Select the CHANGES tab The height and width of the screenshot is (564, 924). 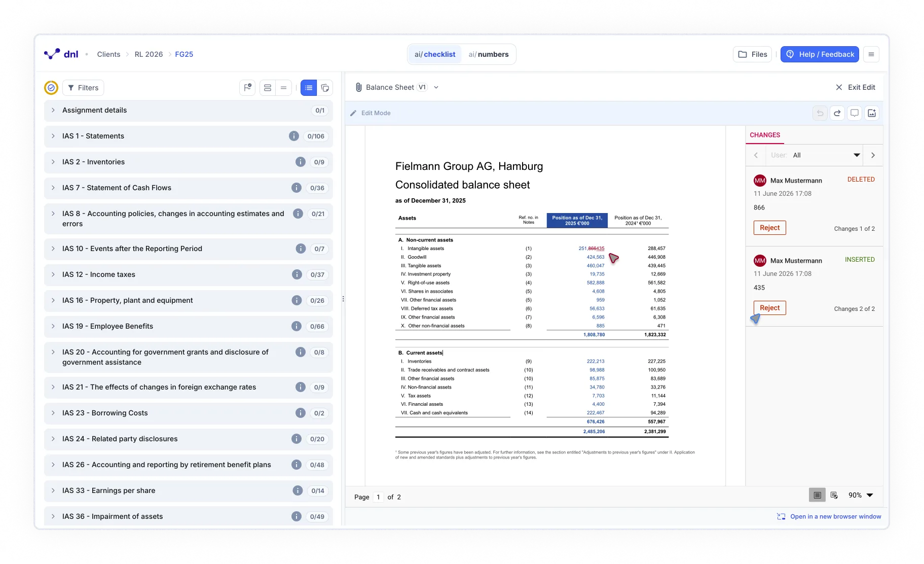765,135
